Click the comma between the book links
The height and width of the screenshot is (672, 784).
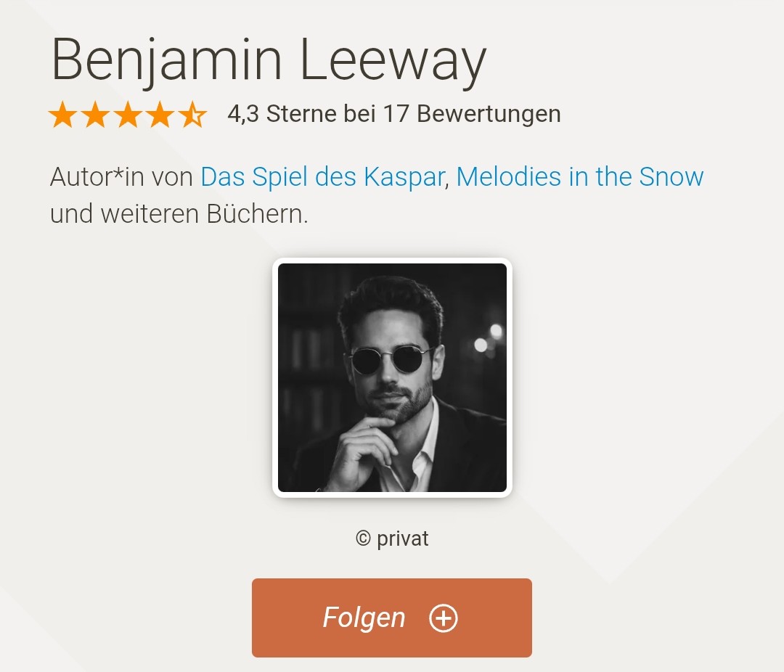[447, 183]
